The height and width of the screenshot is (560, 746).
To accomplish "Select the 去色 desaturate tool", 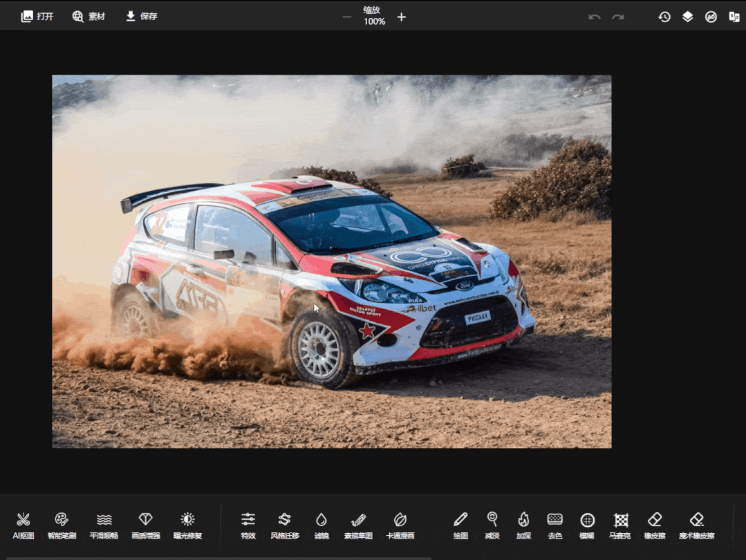I will (x=554, y=525).
